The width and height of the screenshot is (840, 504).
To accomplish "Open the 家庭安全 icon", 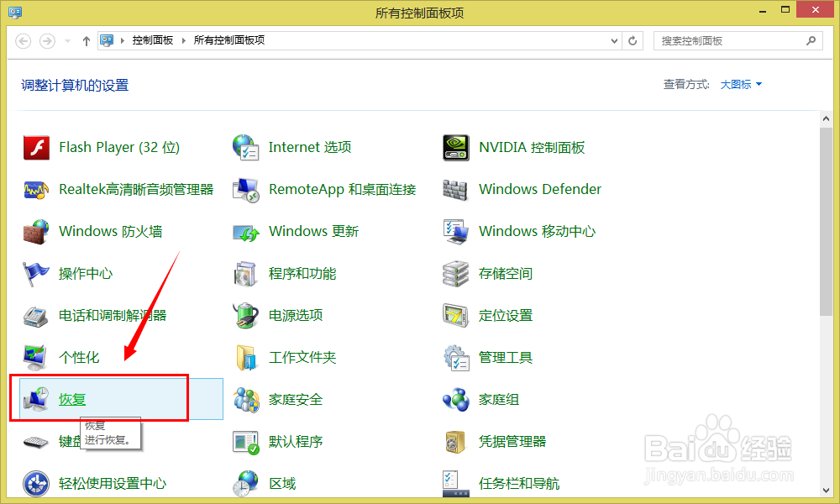I will pos(246,400).
